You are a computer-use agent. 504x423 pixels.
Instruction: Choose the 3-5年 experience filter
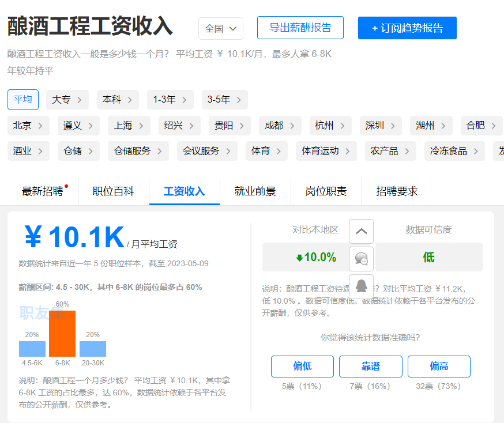coord(225,100)
